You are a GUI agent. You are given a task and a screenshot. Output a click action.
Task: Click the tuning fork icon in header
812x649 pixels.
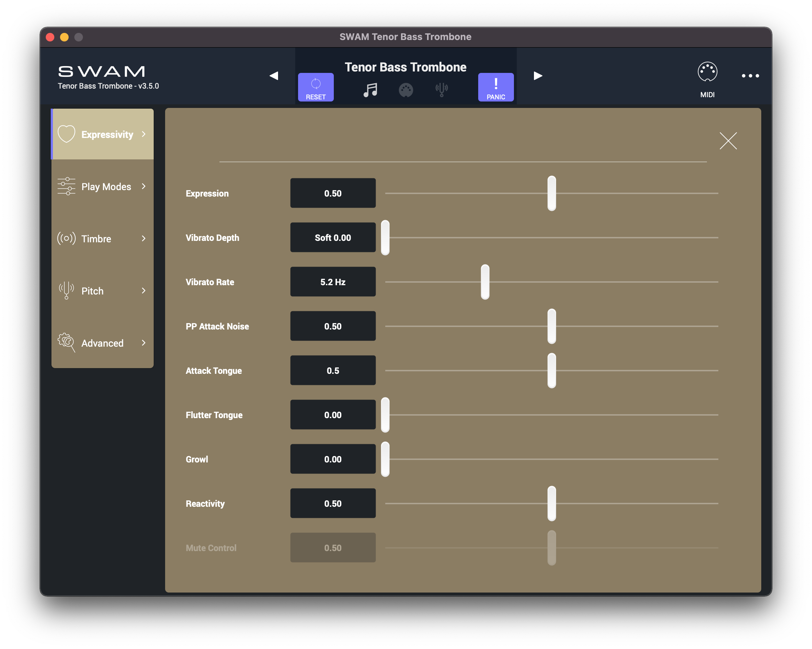point(441,90)
